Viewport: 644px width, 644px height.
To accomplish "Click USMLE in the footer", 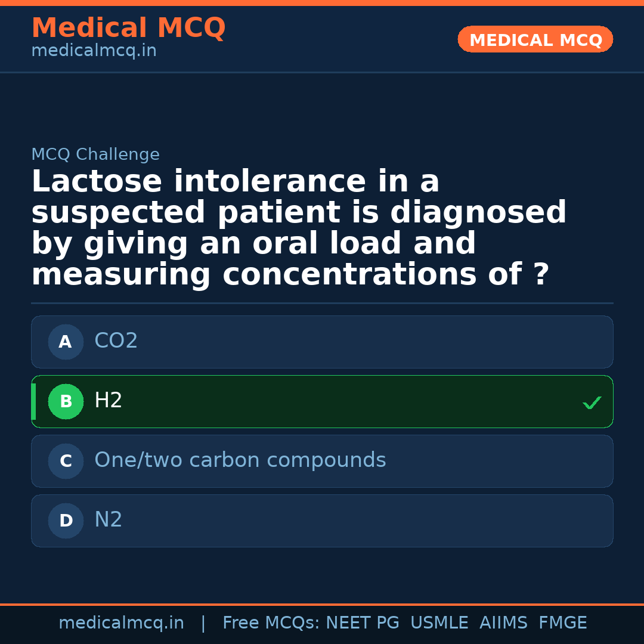I will click(x=439, y=623).
